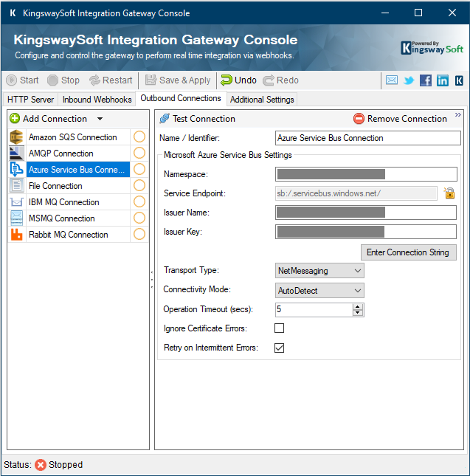Expand the toolbar overflow chevron
Image resolution: width=470 pixels, height=476 pixels.
458,114
